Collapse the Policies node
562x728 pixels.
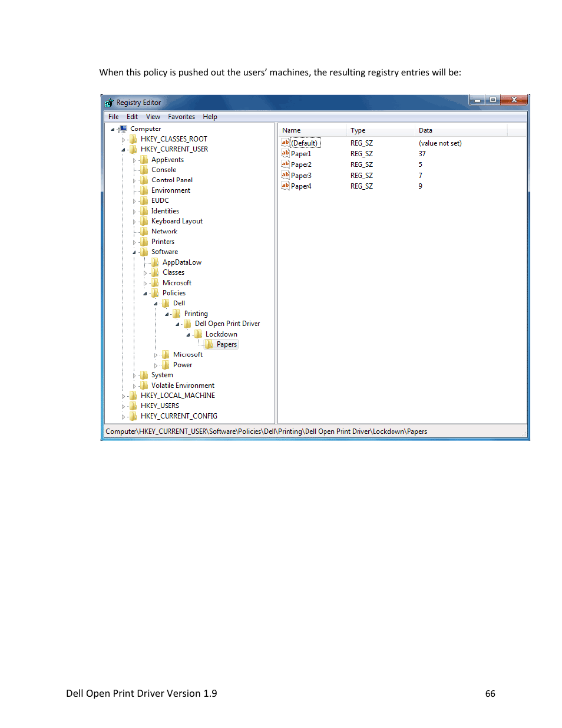coord(145,294)
